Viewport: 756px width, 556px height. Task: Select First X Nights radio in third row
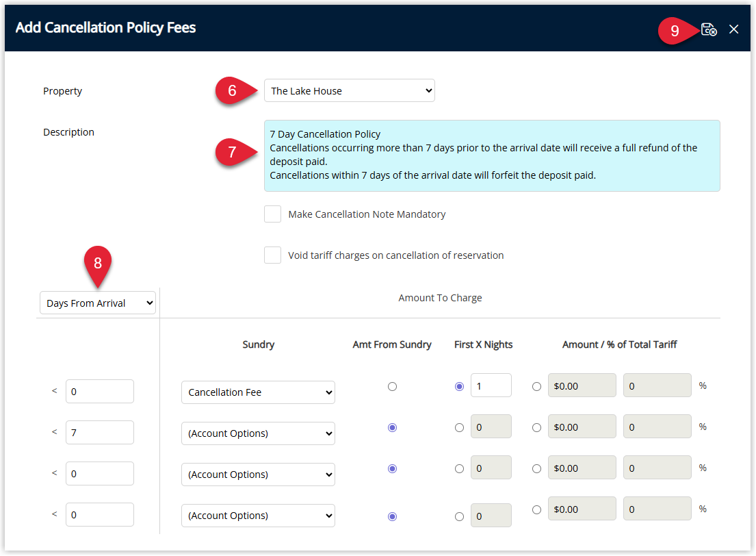click(460, 468)
